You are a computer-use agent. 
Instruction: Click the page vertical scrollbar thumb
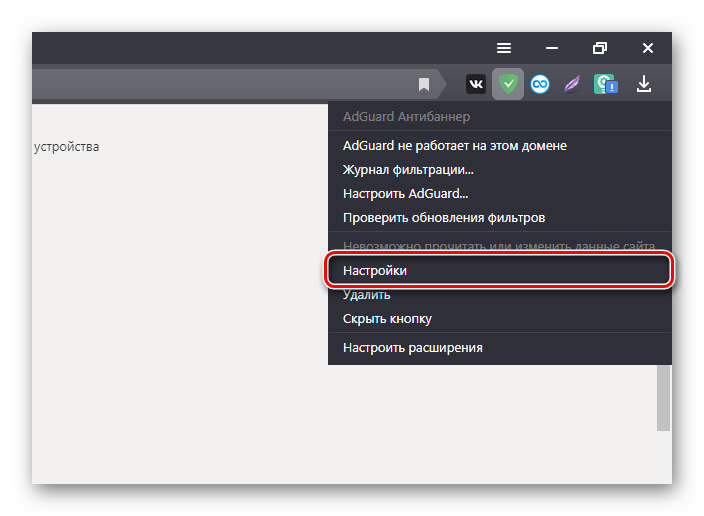point(664,398)
